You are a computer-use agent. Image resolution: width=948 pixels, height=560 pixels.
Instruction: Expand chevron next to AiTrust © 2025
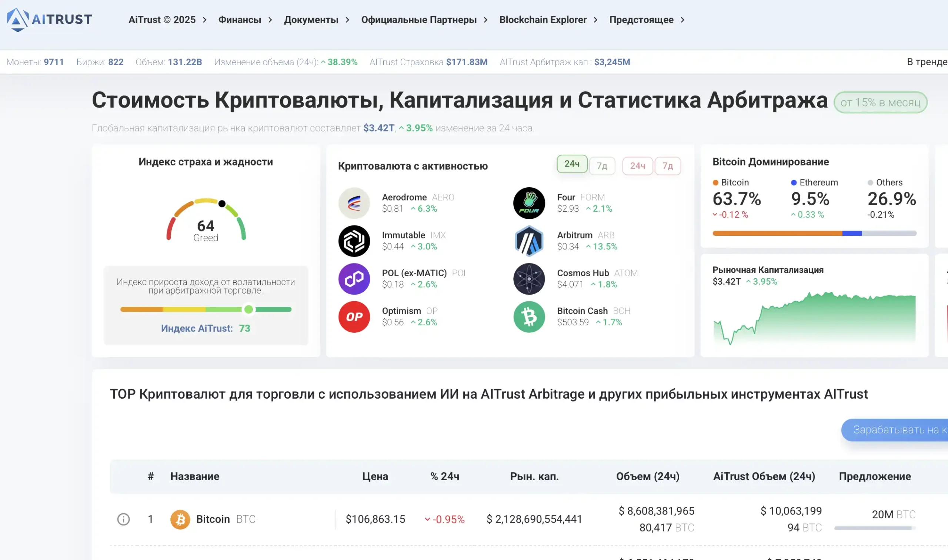coord(205,20)
